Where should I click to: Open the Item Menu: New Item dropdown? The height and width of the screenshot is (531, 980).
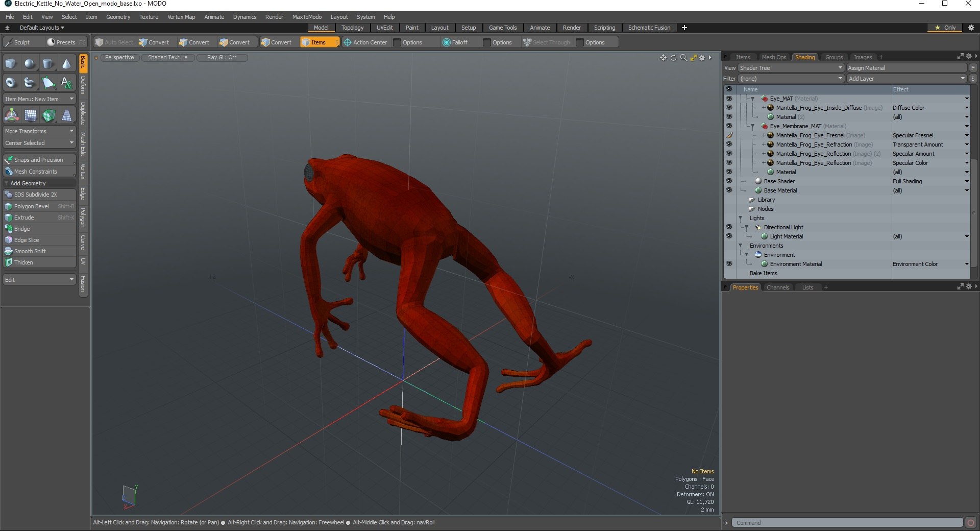tap(39, 99)
